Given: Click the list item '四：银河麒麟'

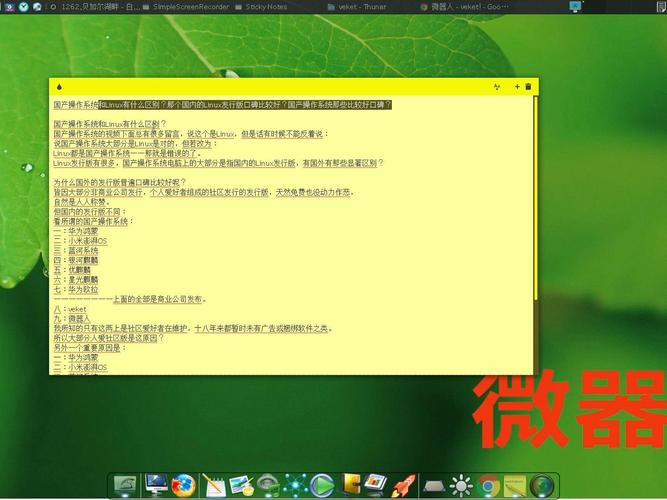Looking at the screenshot, I should pyautogui.click(x=76, y=260).
